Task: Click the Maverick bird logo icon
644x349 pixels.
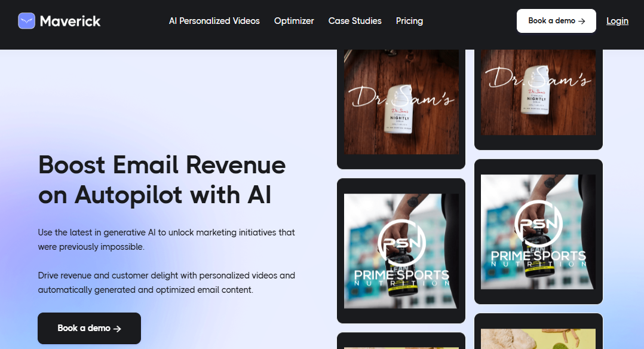Action: (x=27, y=21)
